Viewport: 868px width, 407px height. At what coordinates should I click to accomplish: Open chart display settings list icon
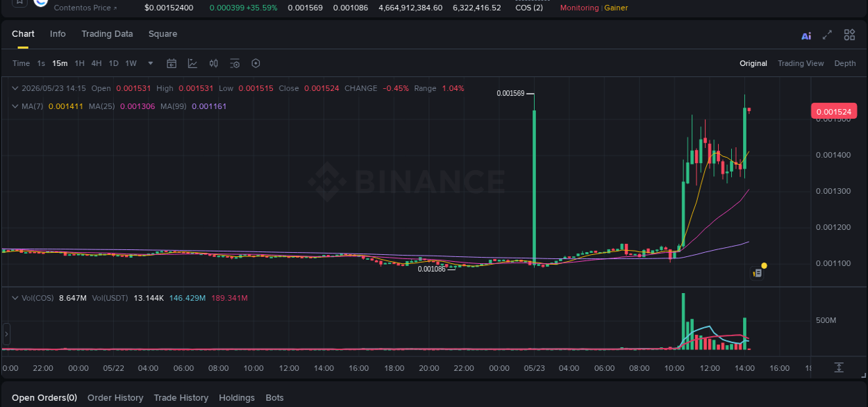(235, 63)
